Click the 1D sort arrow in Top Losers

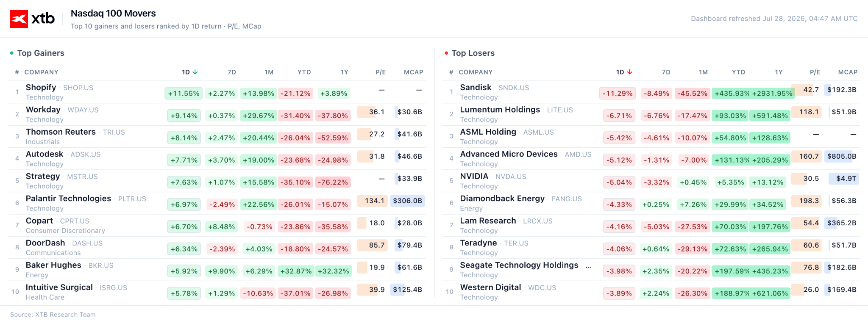pos(629,72)
